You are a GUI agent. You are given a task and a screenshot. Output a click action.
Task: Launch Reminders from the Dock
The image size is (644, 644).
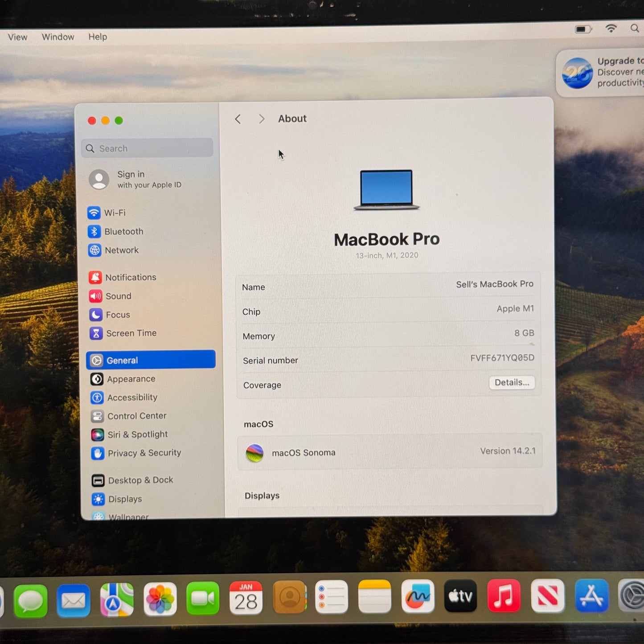click(x=332, y=597)
